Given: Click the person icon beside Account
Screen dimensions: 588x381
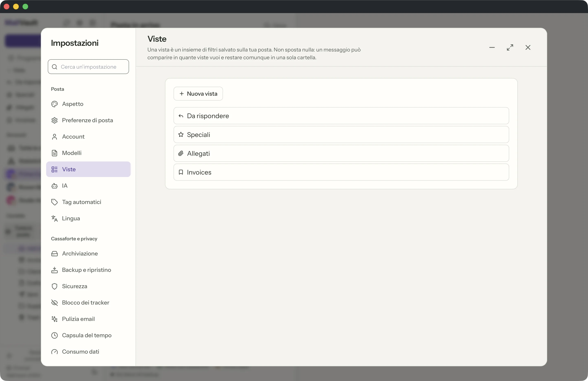Looking at the screenshot, I should 54,137.
